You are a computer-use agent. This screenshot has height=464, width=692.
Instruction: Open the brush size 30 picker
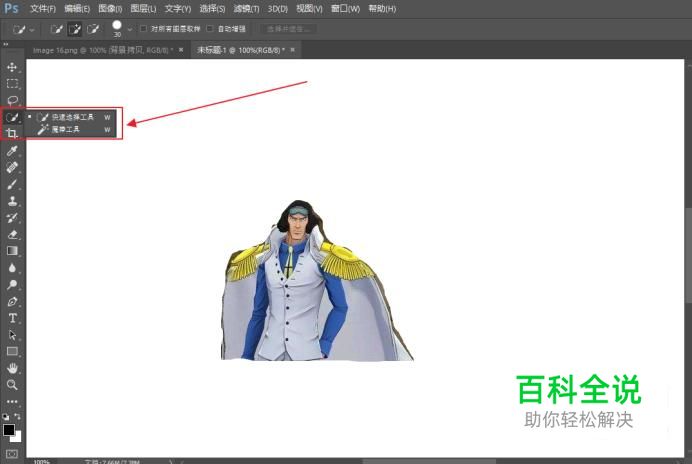coord(117,28)
